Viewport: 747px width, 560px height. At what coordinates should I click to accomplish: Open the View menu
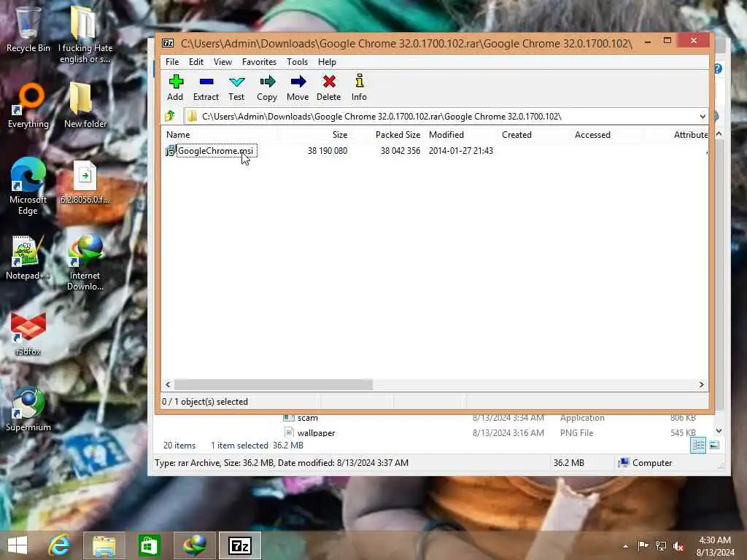click(222, 62)
